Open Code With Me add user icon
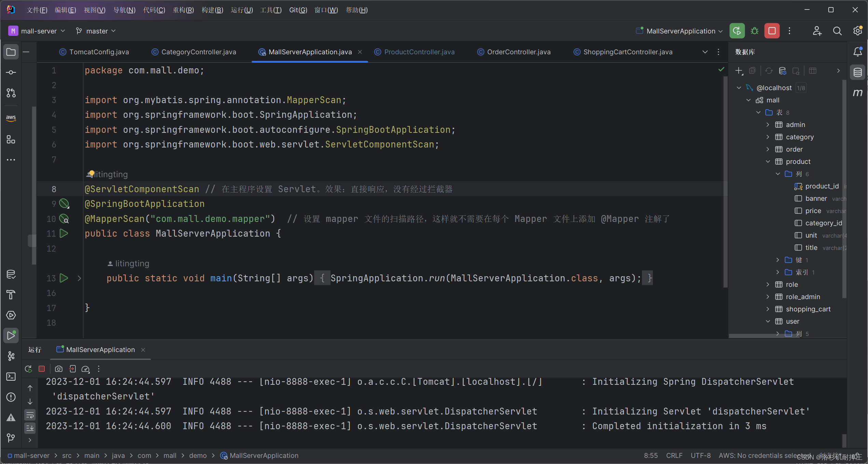This screenshot has width=868, height=464. point(817,31)
